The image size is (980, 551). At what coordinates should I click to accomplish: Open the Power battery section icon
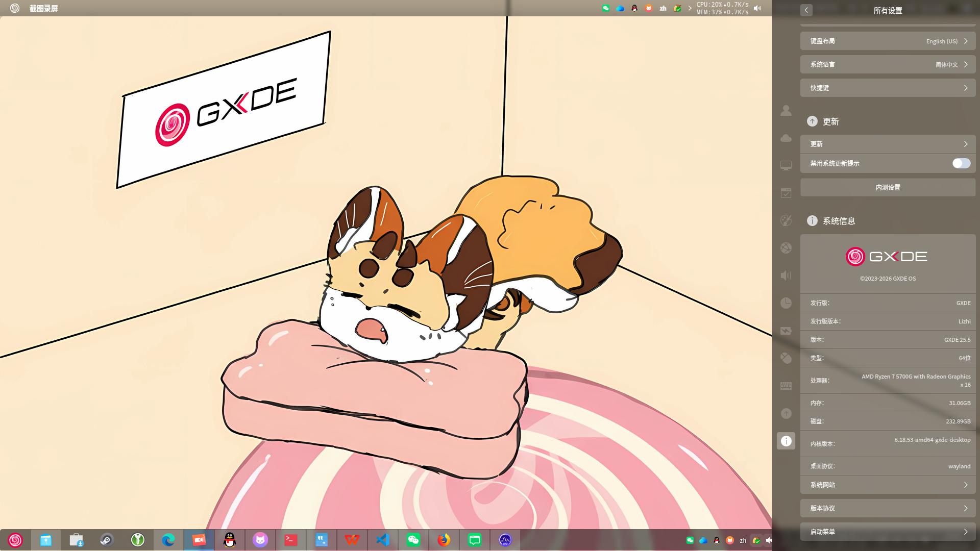pos(786,331)
